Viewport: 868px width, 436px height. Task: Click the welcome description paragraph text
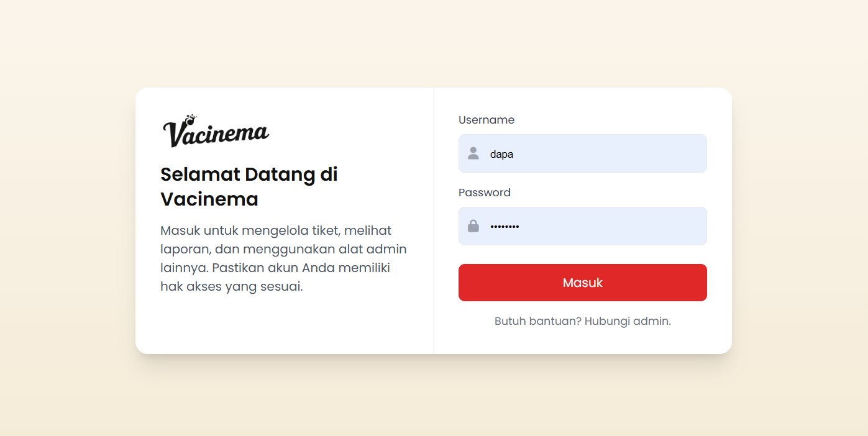tap(283, 258)
